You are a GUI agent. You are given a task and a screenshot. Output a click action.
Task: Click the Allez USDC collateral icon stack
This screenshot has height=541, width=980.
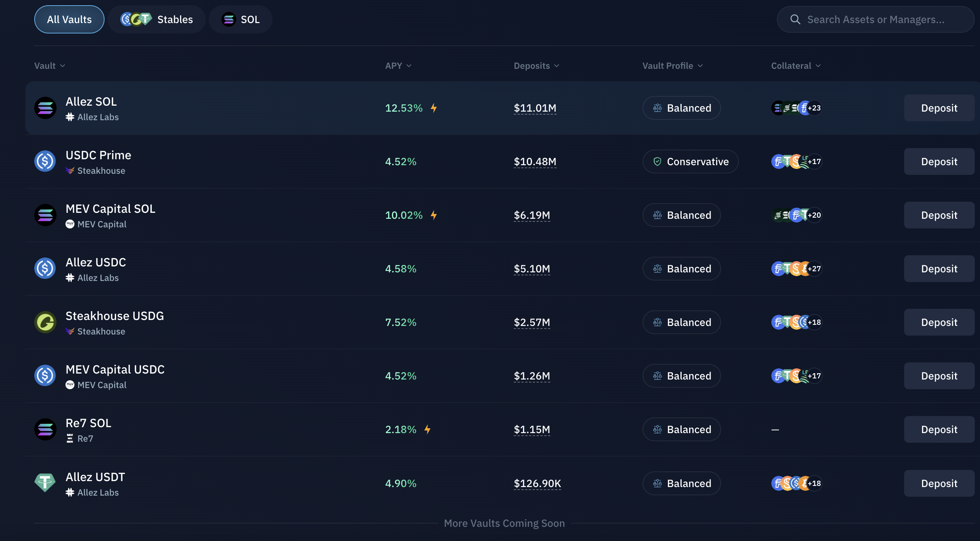click(x=796, y=269)
